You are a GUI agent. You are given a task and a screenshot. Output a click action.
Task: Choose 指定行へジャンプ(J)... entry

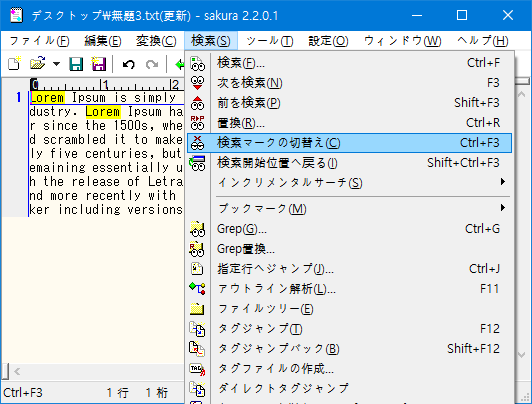point(349,269)
